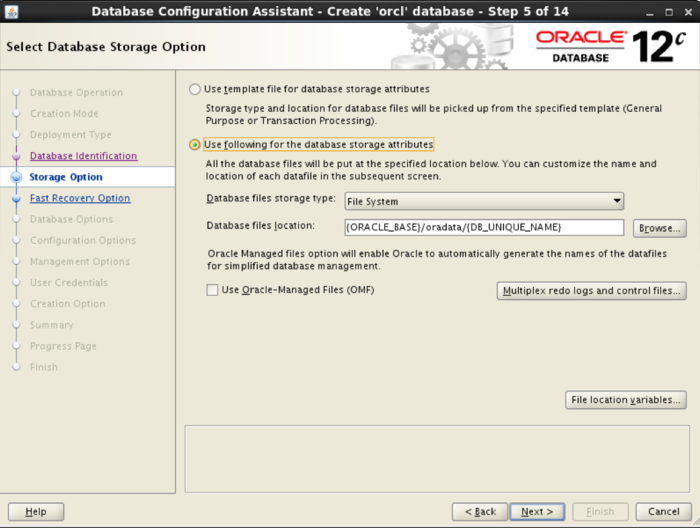Open File location variables dialog
Screen dimensions: 700x528
pyautogui.click(x=625, y=400)
